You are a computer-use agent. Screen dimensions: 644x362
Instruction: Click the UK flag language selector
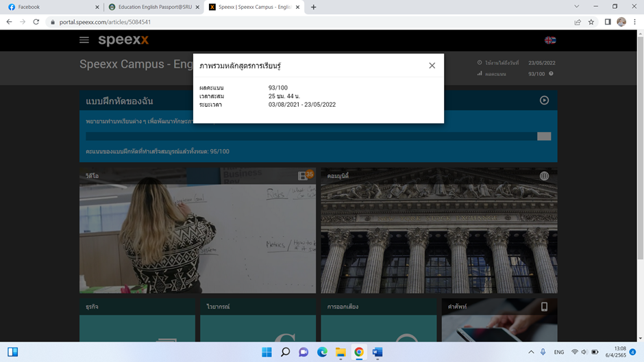pyautogui.click(x=549, y=40)
